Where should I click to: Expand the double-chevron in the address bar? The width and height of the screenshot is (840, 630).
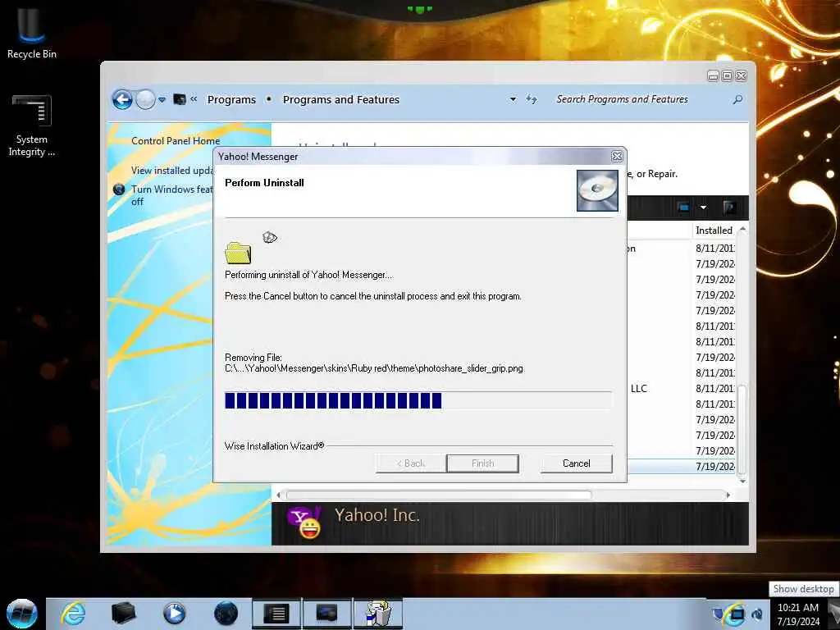194,99
